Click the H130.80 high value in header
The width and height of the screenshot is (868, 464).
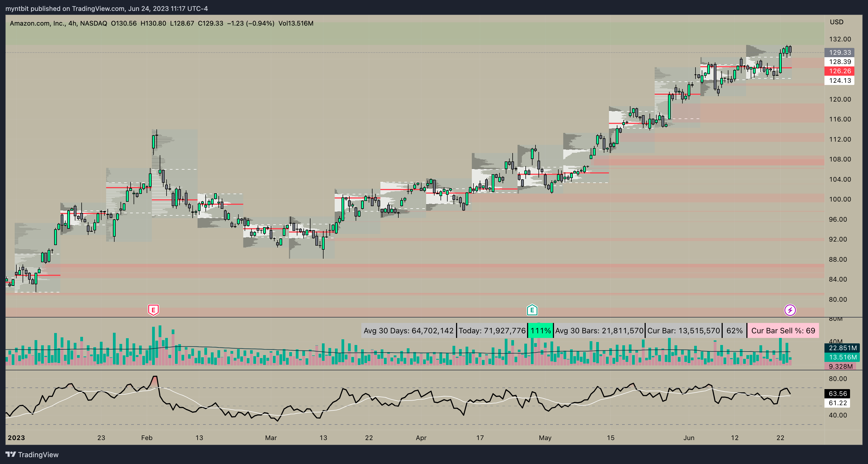(153, 23)
